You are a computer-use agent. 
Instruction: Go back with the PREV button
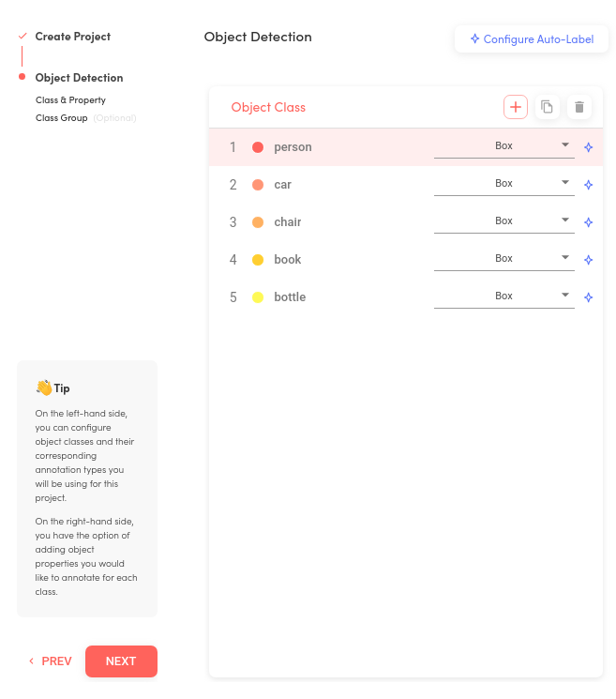coord(51,661)
